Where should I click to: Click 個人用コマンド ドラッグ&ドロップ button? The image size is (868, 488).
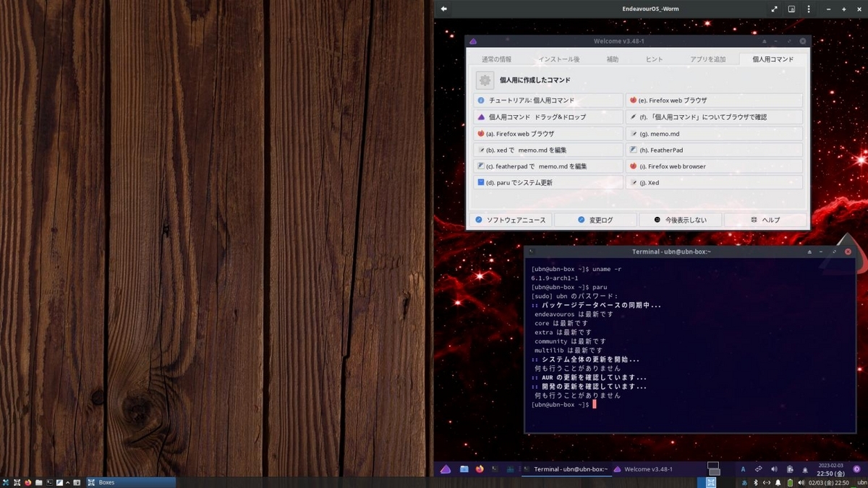point(548,117)
